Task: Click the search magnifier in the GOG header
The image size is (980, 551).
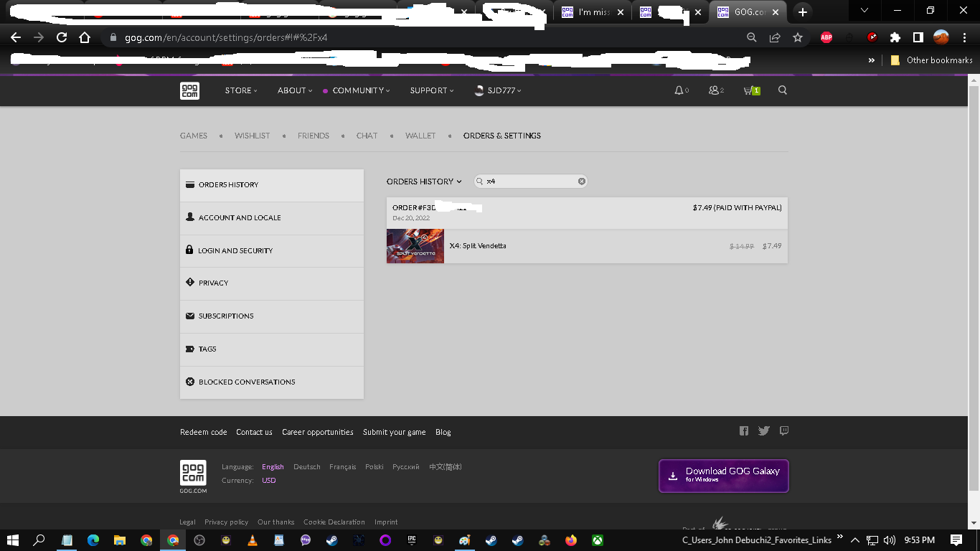Action: coord(783,90)
